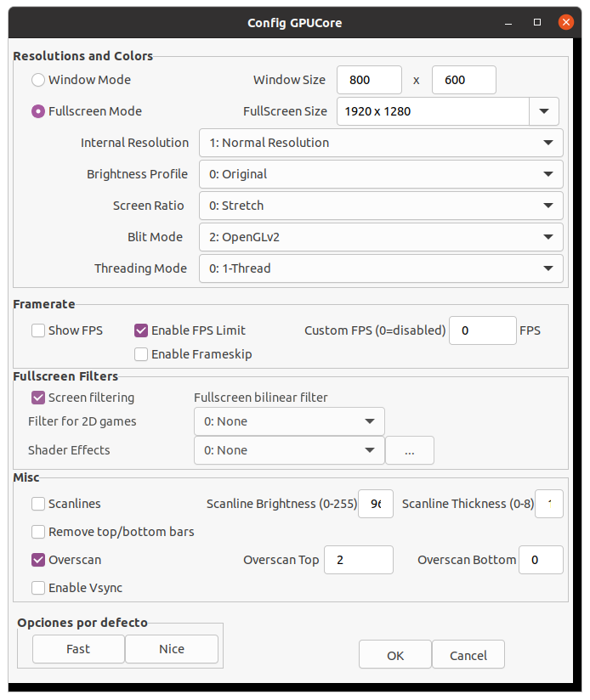Open the Internal Resolution dropdown
This screenshot has height=700, width=590.
point(381,143)
